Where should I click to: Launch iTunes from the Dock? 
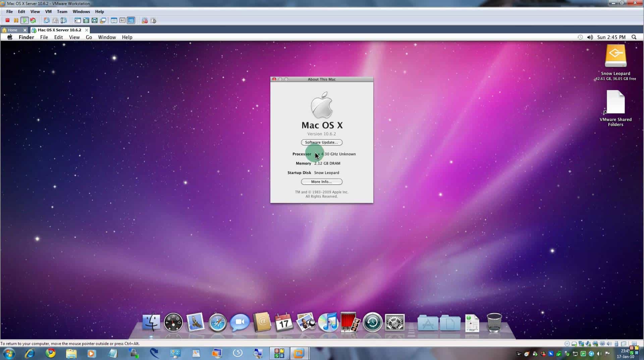[x=328, y=322]
